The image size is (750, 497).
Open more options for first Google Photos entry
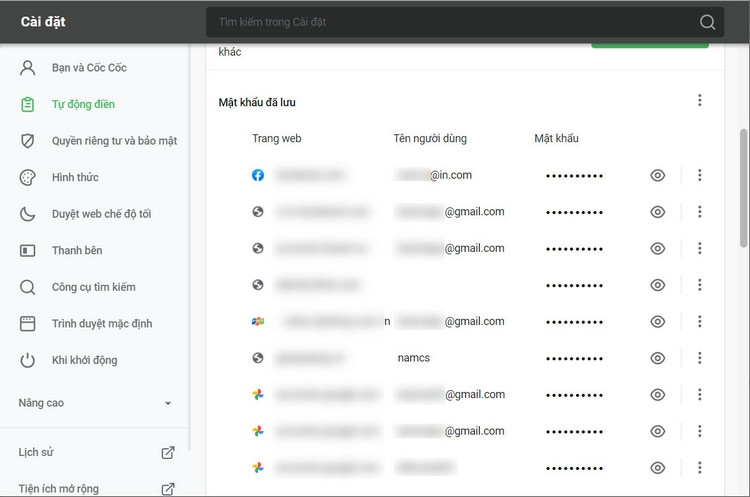[x=699, y=395]
